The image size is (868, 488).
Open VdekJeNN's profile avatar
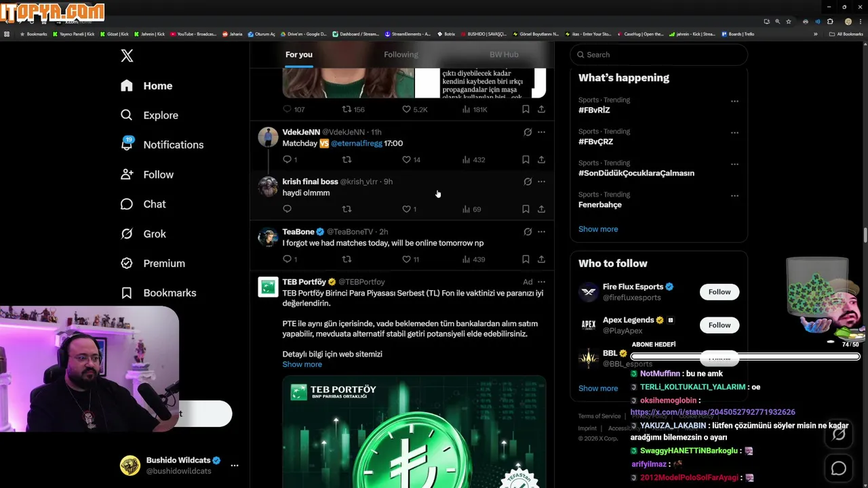pyautogui.click(x=268, y=137)
